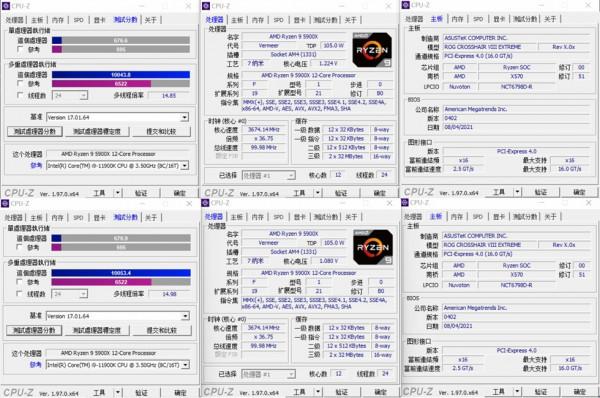Click 测试处理器分数 button in upper benchmark window
The width and height of the screenshot is (600, 398).
click(x=35, y=131)
